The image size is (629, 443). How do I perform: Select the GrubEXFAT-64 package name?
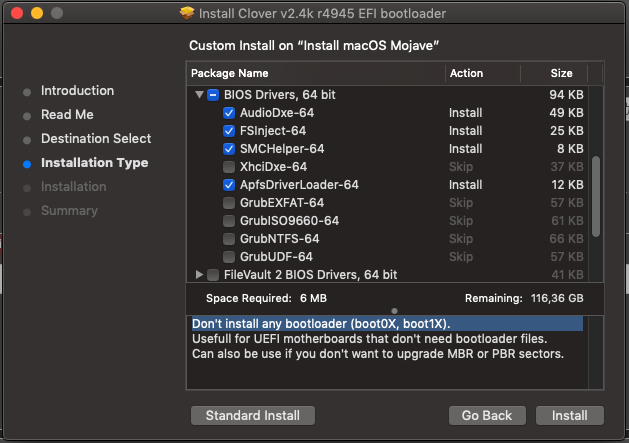pos(282,203)
